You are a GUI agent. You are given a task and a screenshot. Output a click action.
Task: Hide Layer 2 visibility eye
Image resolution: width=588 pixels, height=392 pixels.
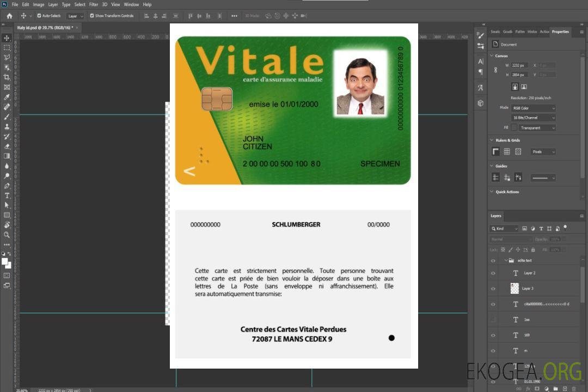[x=493, y=273]
